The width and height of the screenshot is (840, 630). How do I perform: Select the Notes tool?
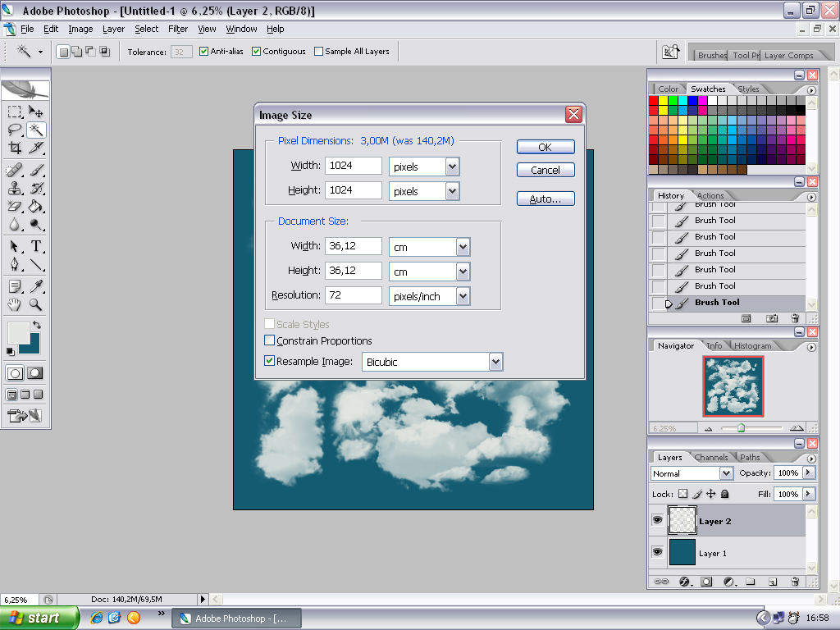15,286
